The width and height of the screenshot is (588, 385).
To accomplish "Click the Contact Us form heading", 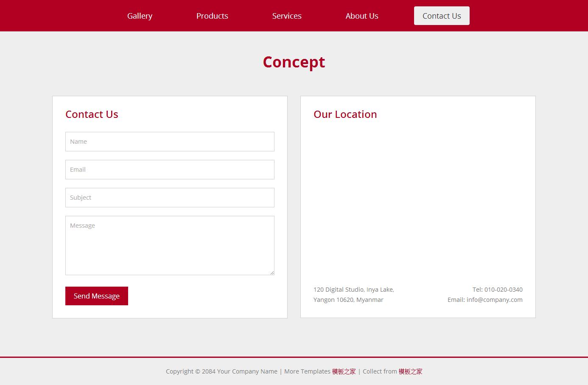I will click(x=92, y=114).
